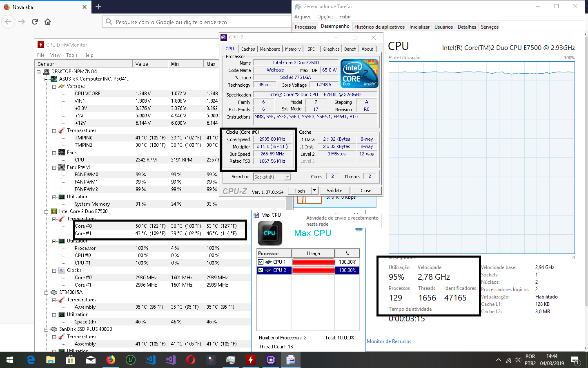This screenshot has height=368, width=588.
Task: Go to Firefox home page icon
Action: click(x=48, y=22)
